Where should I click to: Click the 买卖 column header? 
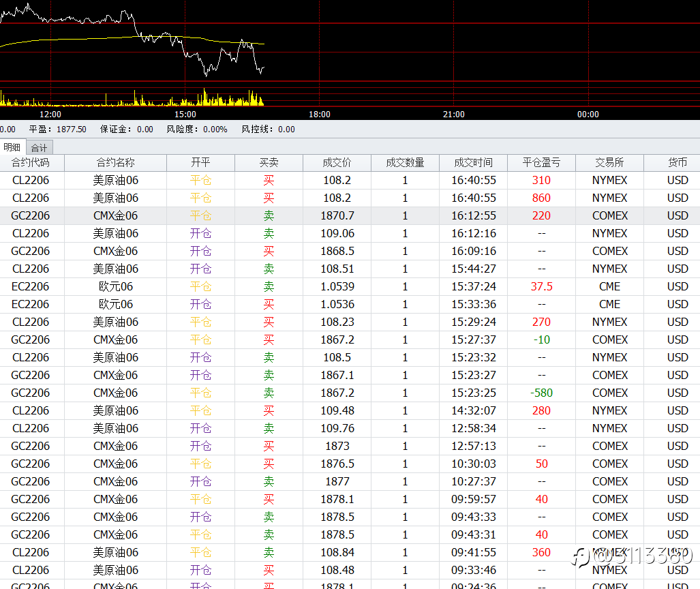269,163
